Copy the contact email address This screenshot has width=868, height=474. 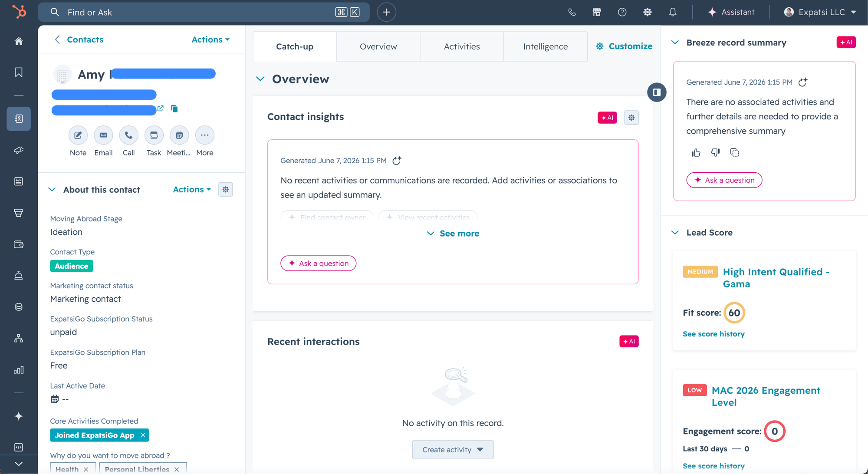pos(174,109)
